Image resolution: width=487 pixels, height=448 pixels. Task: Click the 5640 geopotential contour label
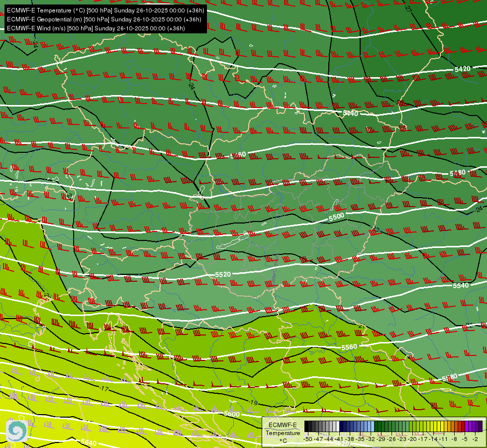pos(89,442)
